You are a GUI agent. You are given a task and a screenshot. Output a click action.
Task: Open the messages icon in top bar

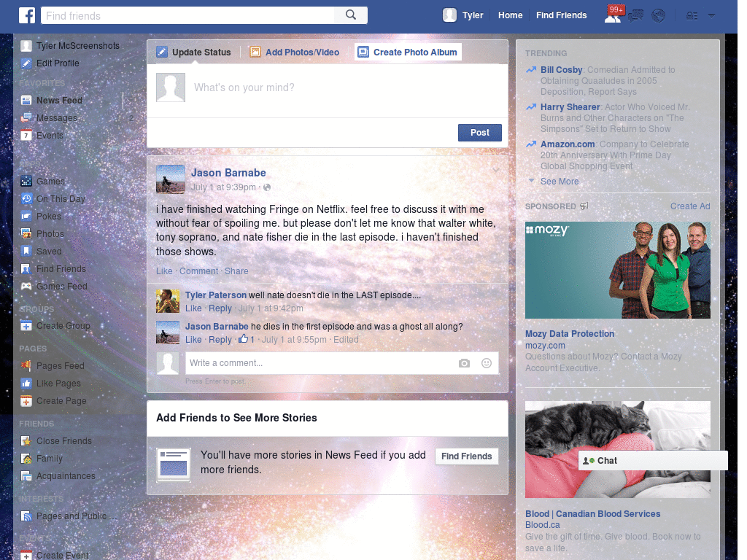[635, 16]
